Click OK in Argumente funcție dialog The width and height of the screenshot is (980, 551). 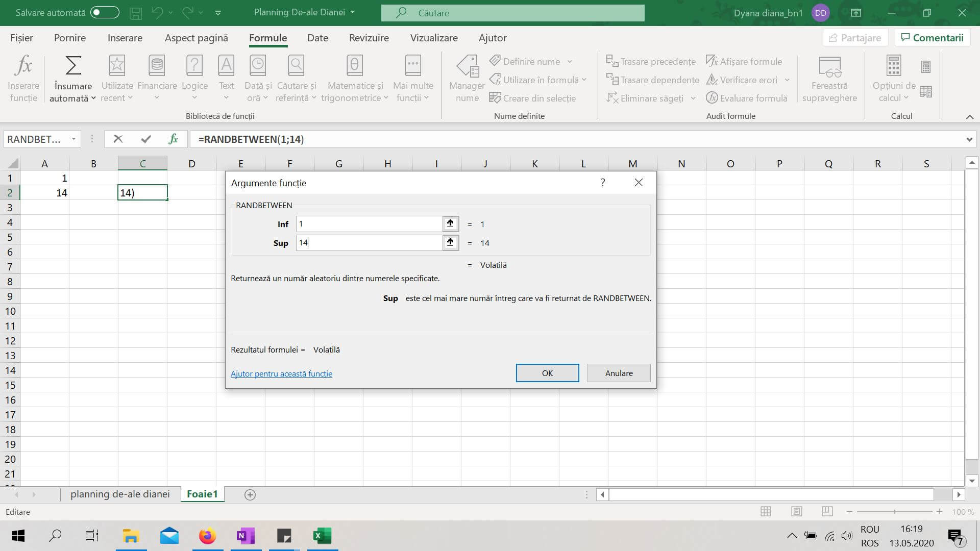point(547,373)
